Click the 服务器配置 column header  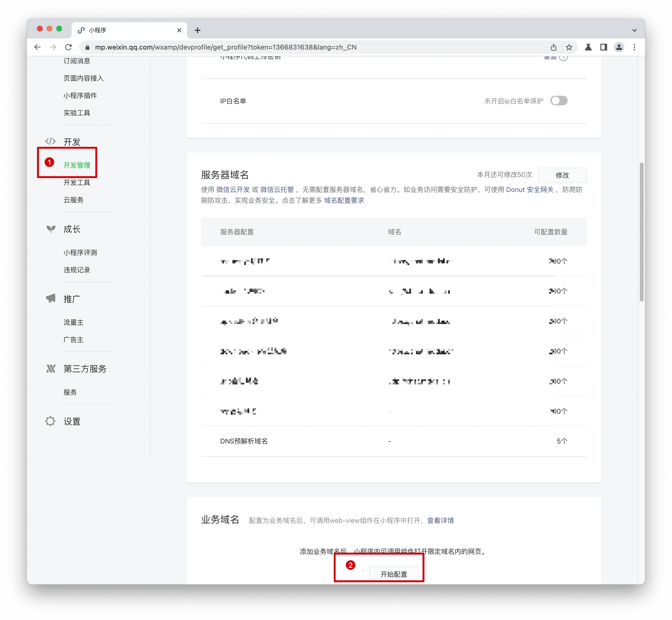pos(237,232)
